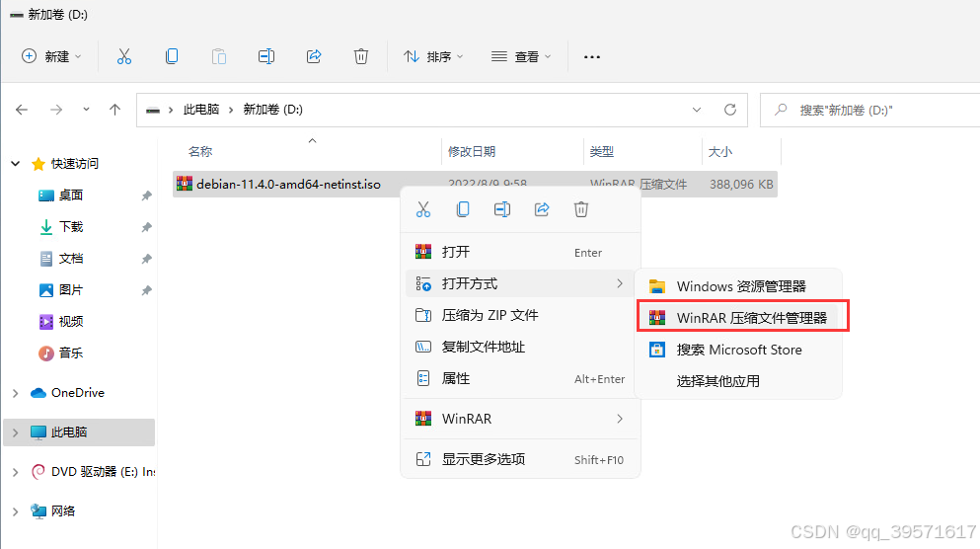The height and width of the screenshot is (549, 980).
Task: Open recent locations dropdown arrow
Action: tap(86, 110)
